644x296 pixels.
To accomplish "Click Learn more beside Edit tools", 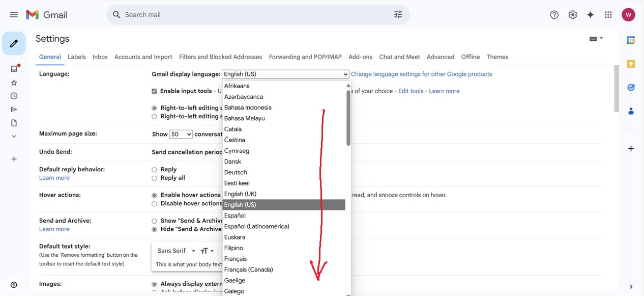I will tap(444, 91).
